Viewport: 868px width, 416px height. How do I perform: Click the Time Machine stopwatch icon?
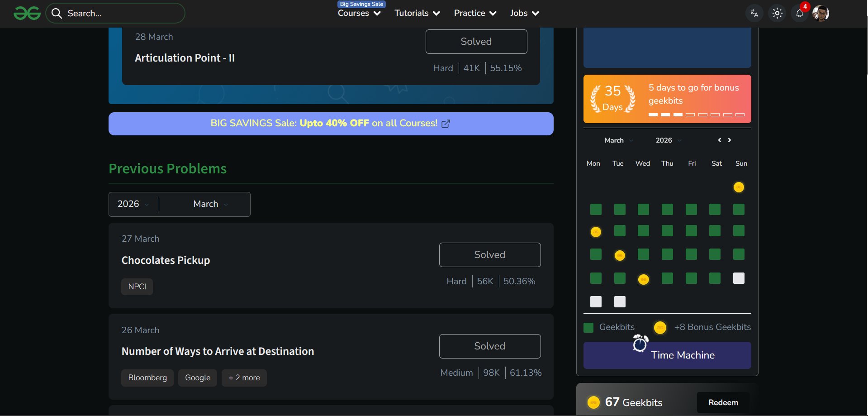point(640,344)
